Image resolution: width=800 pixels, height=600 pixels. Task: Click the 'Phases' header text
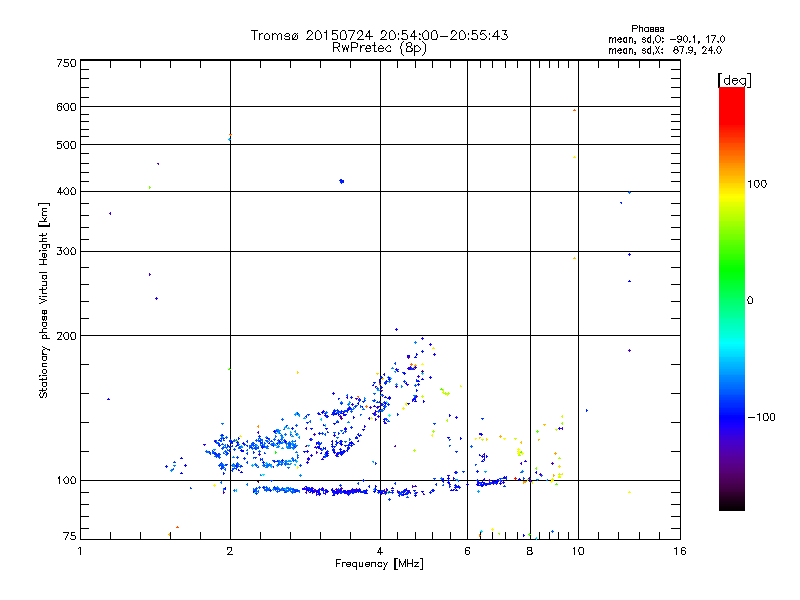coord(647,29)
